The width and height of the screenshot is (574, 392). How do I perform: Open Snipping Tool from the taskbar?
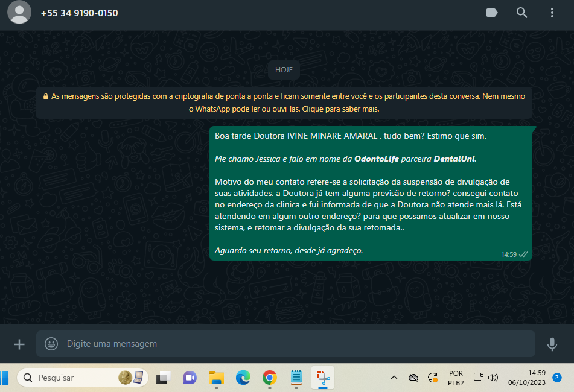(323, 378)
